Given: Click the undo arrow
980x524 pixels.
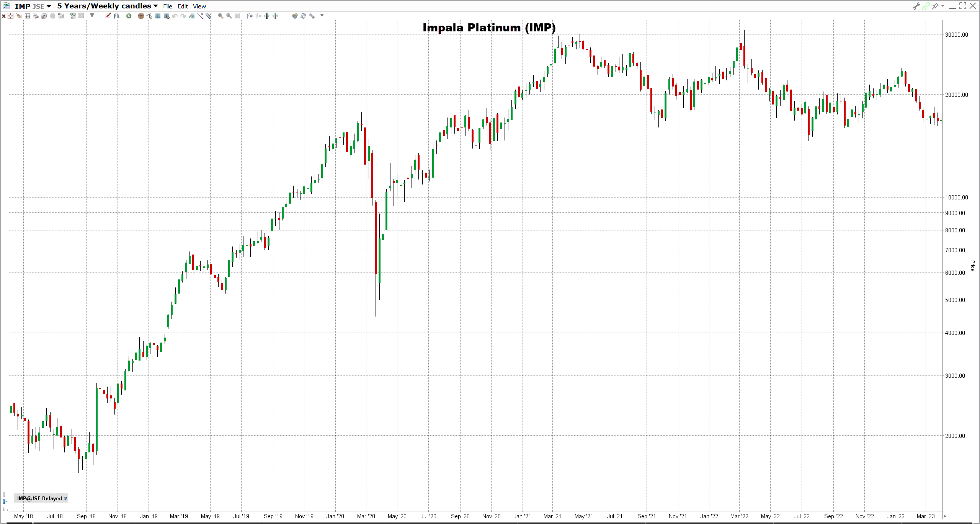Looking at the screenshot, I should coord(175,16).
